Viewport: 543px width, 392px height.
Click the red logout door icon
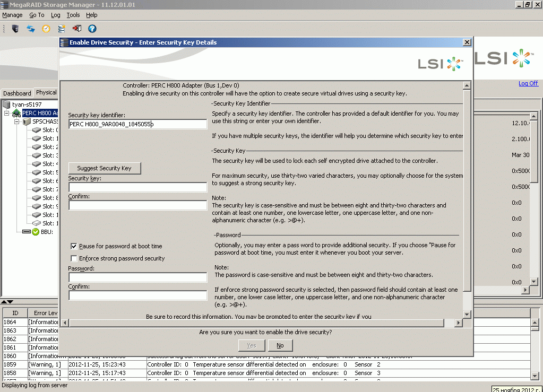pos(77,29)
